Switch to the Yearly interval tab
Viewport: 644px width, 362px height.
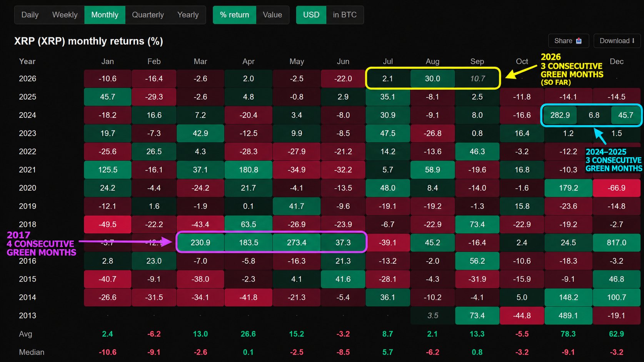(x=188, y=15)
